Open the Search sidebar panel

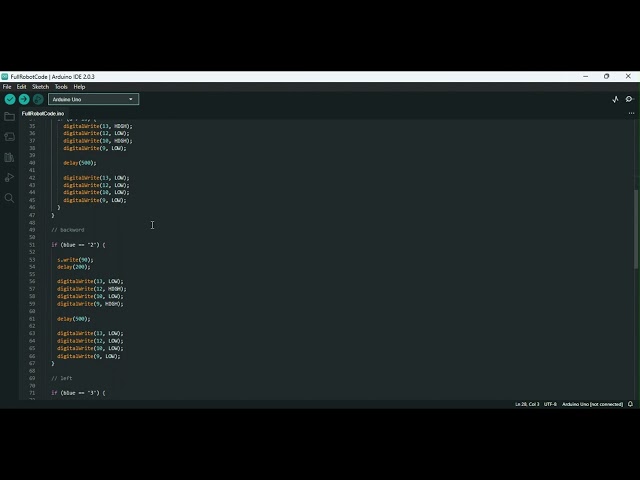click(x=10, y=198)
